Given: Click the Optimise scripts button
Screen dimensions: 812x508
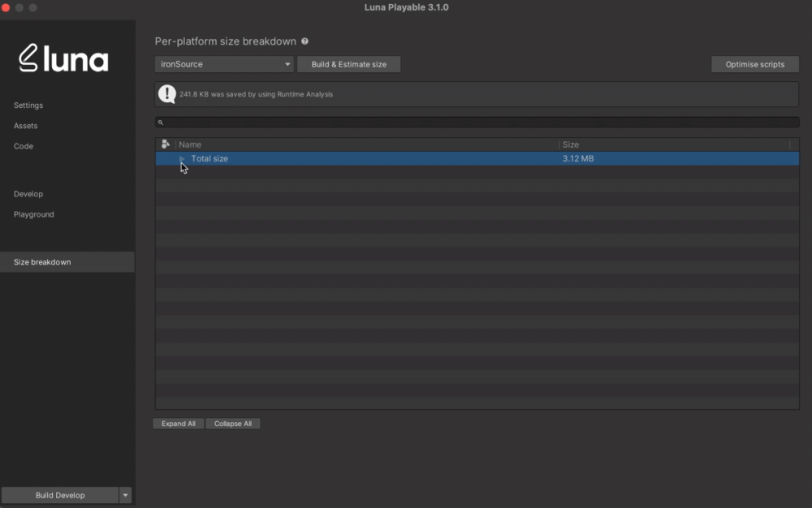Looking at the screenshot, I should coord(754,64).
